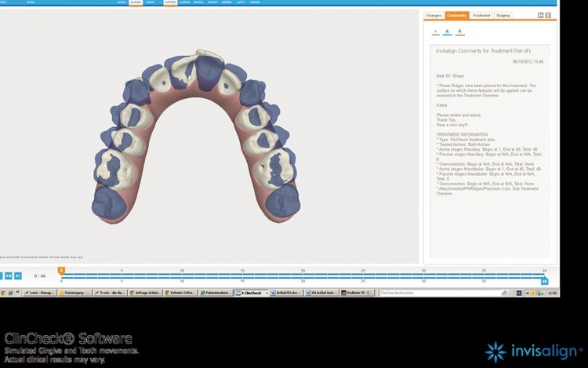
Task: Click the orange stage 0 timeline marker
Action: point(61,271)
